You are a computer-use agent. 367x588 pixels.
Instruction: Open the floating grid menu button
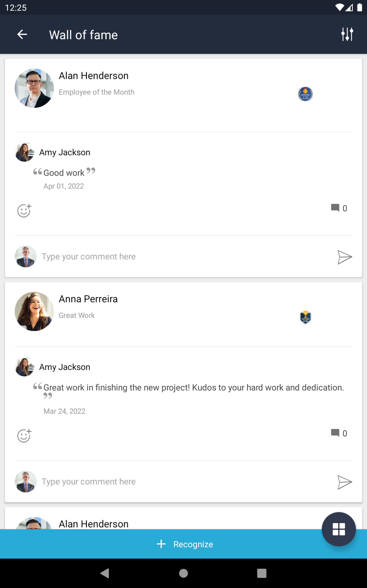tap(338, 529)
